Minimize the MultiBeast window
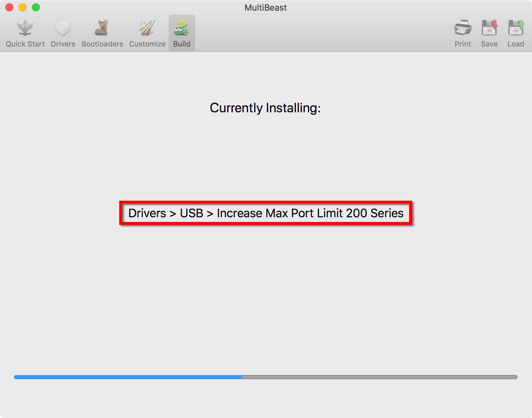532x418 pixels. (x=23, y=7)
